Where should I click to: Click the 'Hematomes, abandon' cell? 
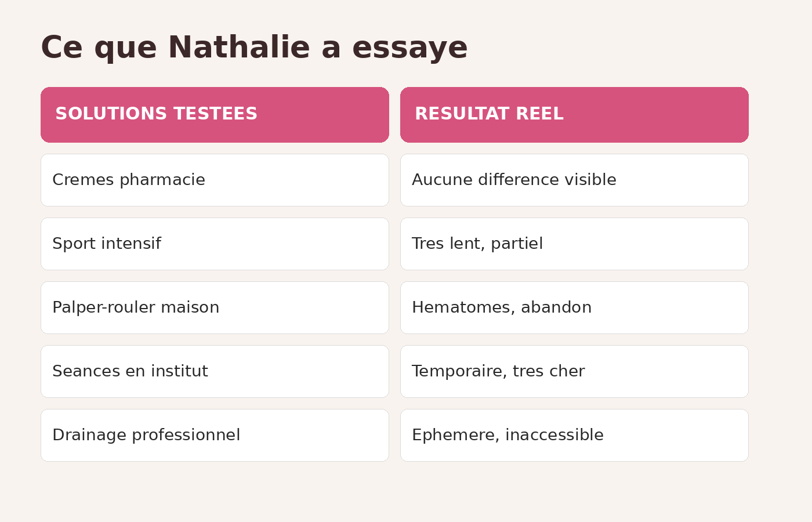click(x=574, y=307)
